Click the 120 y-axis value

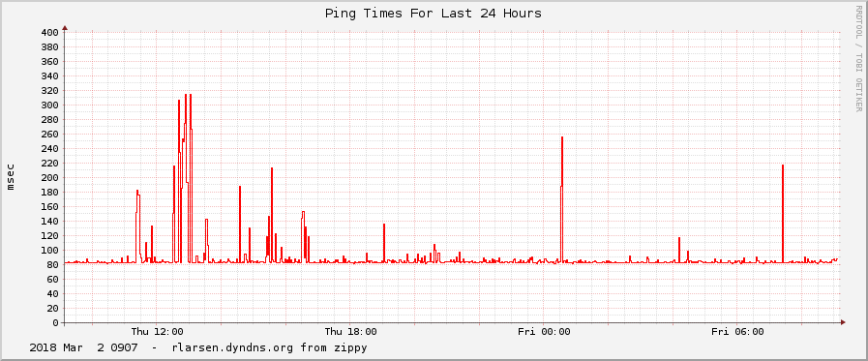pyautogui.click(x=49, y=236)
